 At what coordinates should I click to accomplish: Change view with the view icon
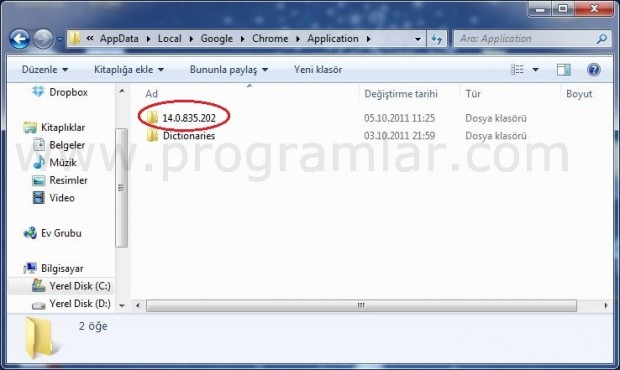(517, 70)
